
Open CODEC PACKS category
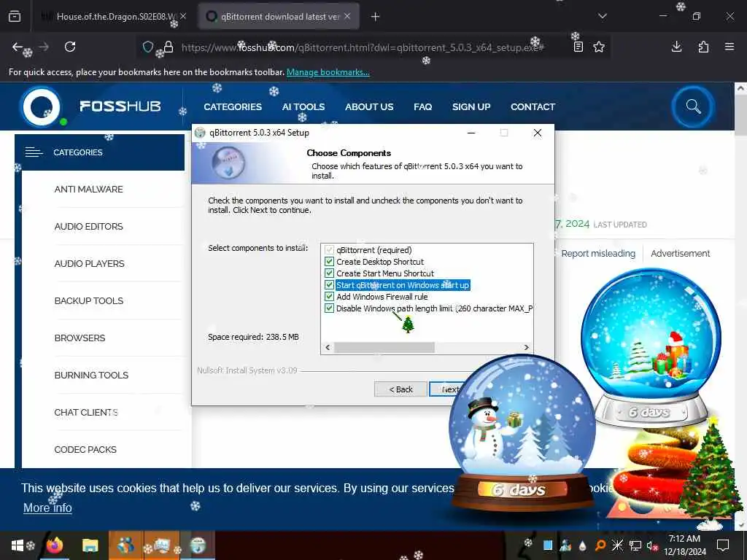coord(85,449)
